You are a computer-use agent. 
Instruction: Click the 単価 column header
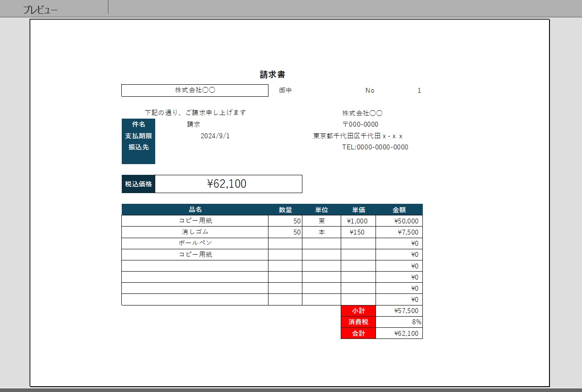[359, 210]
